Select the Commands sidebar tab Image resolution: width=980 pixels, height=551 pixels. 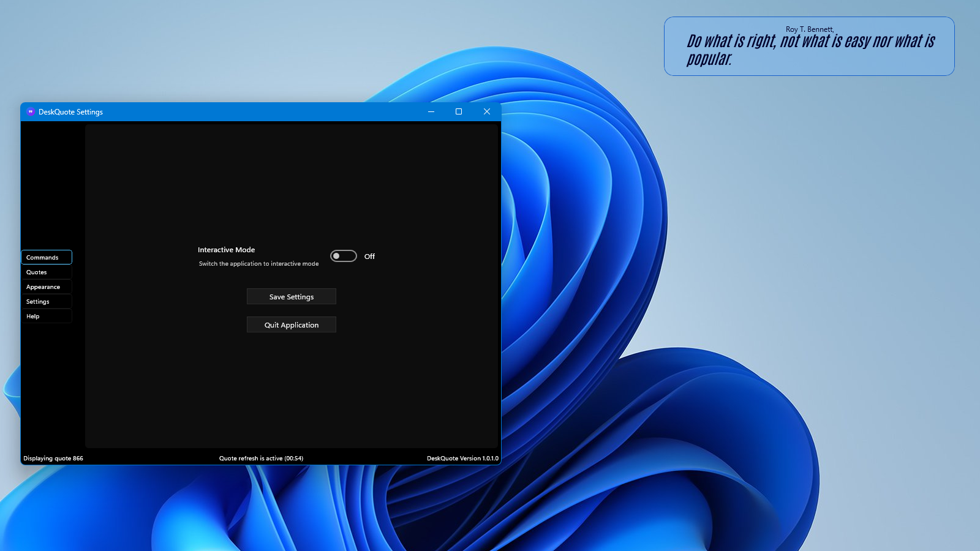pyautogui.click(x=46, y=257)
